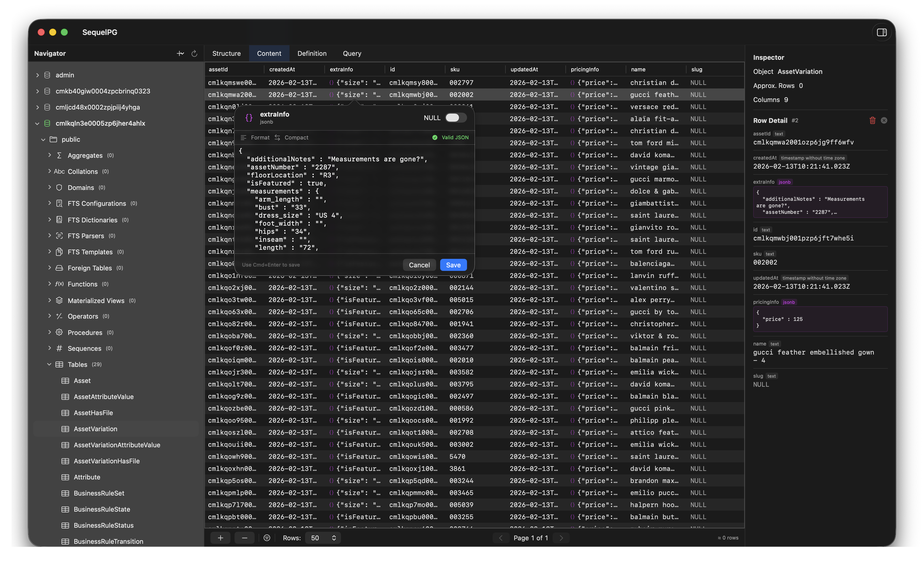
Task: Adjust the Rows per page stepper
Action: point(333,538)
